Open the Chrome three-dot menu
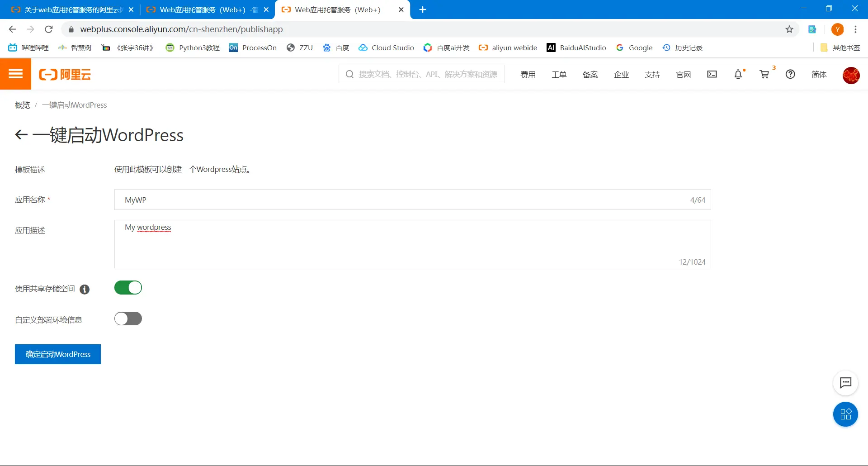This screenshot has height=466, width=868. [x=855, y=29]
